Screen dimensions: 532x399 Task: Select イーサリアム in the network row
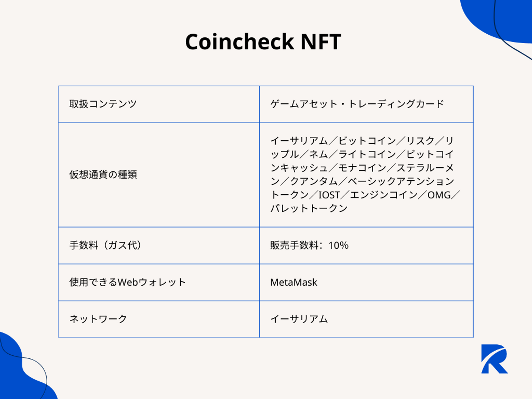pos(299,319)
